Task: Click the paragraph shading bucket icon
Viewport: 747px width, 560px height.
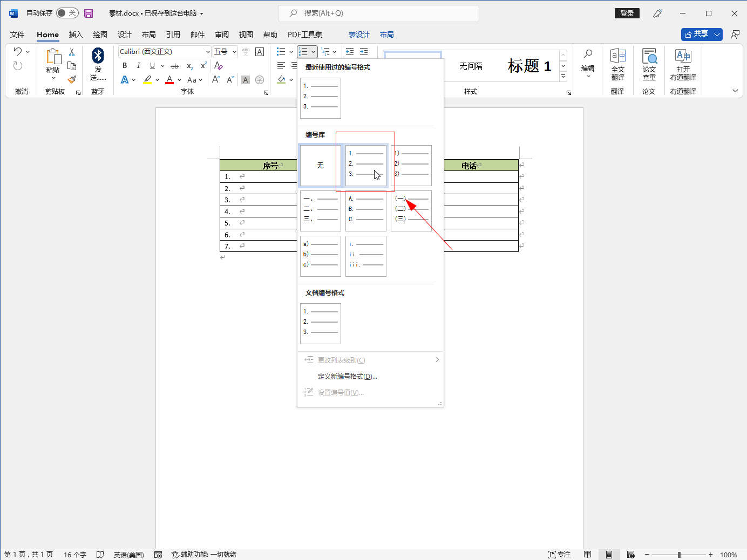Action: click(x=281, y=80)
